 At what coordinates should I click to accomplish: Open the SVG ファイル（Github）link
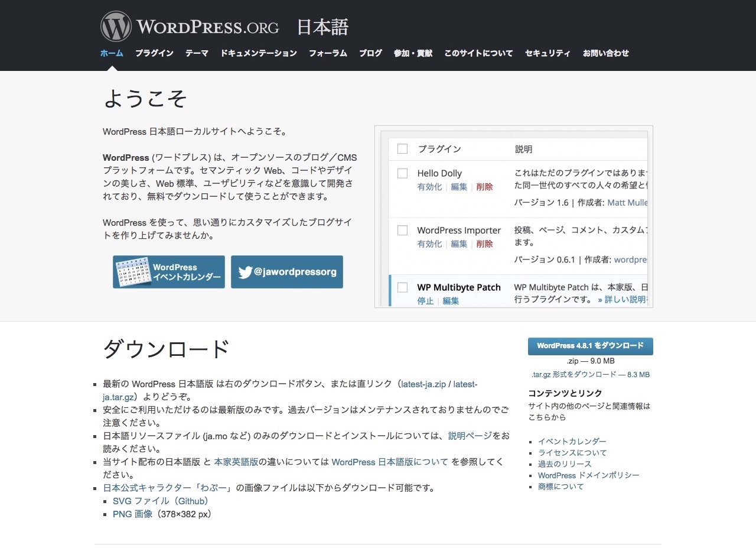coord(161,501)
